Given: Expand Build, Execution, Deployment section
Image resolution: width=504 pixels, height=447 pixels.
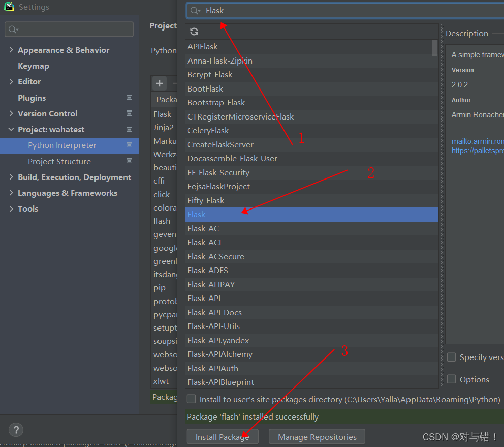Looking at the screenshot, I should point(11,177).
